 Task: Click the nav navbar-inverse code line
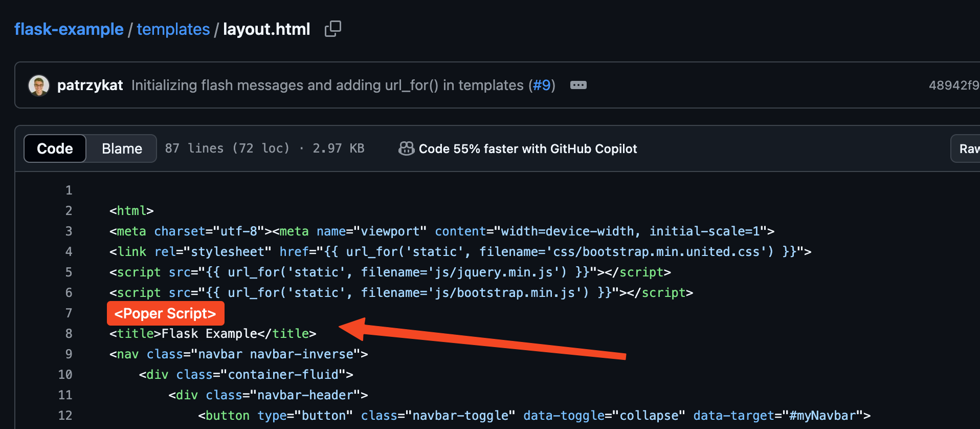(x=238, y=354)
